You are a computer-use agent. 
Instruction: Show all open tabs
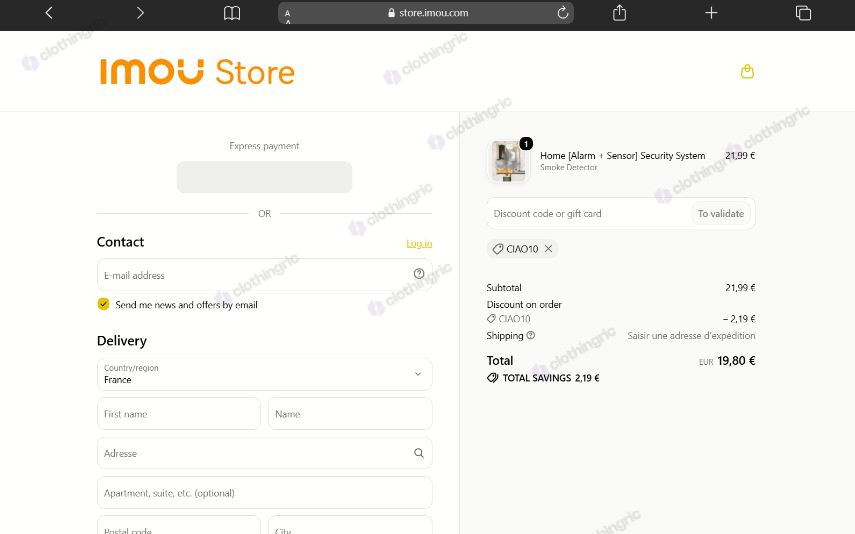[x=803, y=13]
